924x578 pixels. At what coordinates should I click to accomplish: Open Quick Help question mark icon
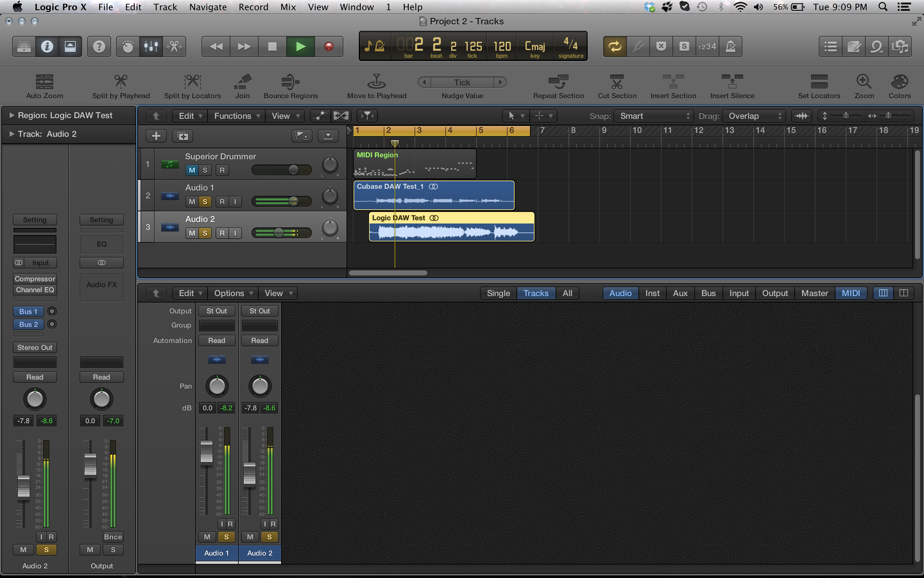(x=99, y=47)
